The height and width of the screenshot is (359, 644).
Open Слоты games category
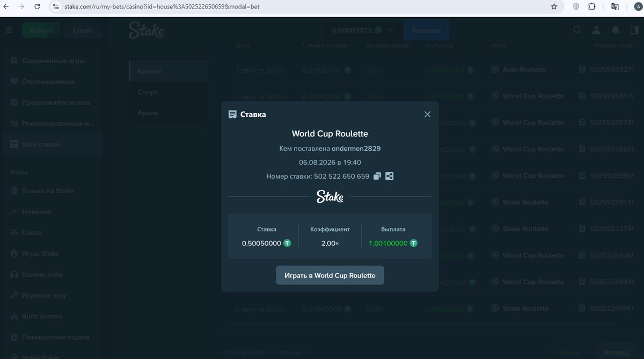(53, 233)
